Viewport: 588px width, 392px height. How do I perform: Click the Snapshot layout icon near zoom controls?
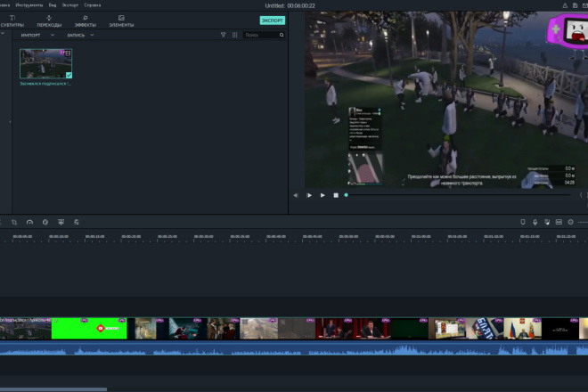(559, 222)
